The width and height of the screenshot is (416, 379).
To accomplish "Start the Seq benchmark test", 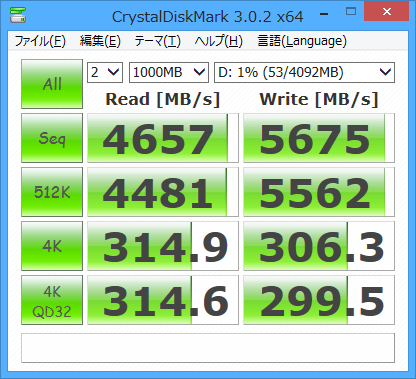I will [52, 138].
